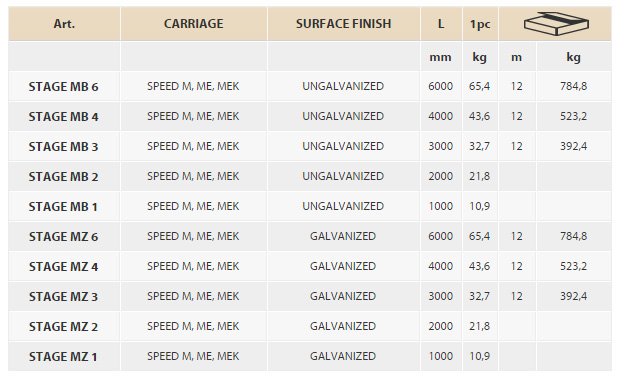Select the SURFACE FINISH column header
This screenshot has height=377, width=626.
(344, 24)
